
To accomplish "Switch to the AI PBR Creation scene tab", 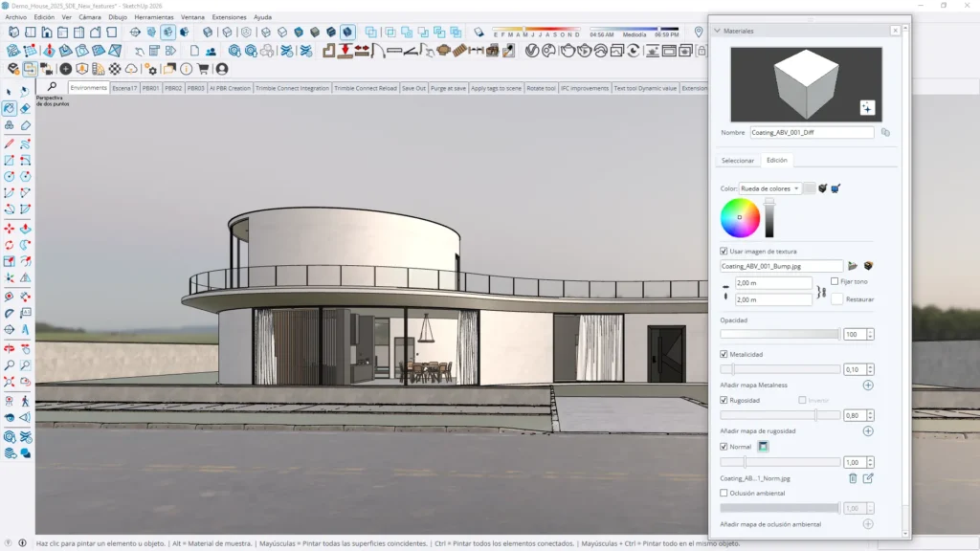I will [x=230, y=88].
